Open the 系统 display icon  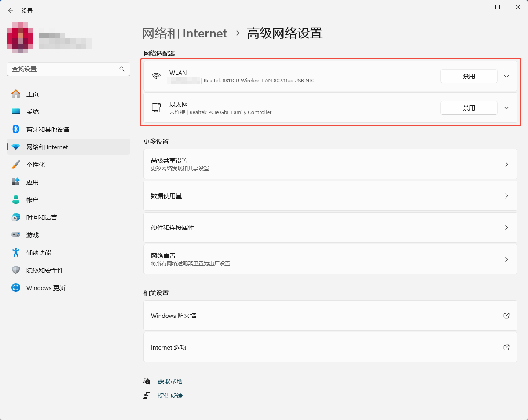click(16, 112)
